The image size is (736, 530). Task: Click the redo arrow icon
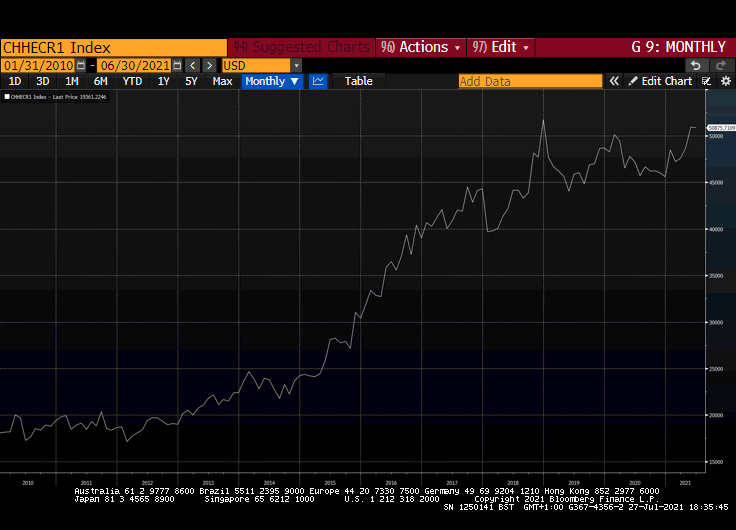pos(718,65)
